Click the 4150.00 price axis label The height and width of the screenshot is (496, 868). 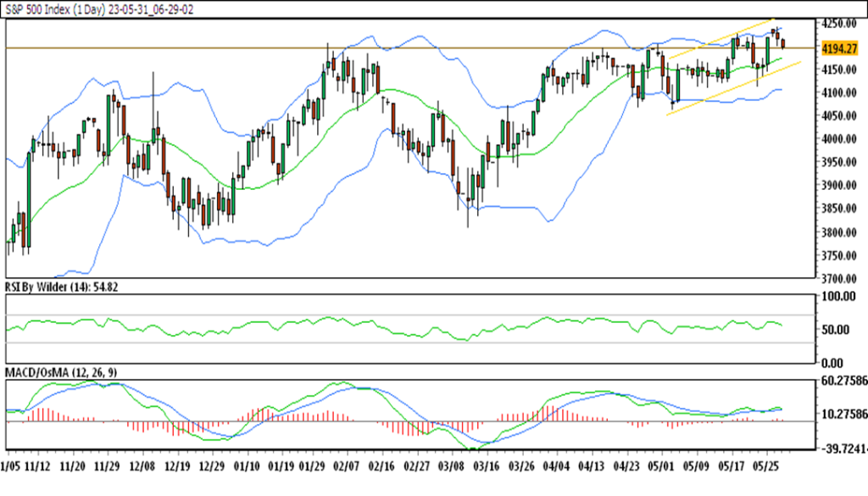tap(839, 70)
